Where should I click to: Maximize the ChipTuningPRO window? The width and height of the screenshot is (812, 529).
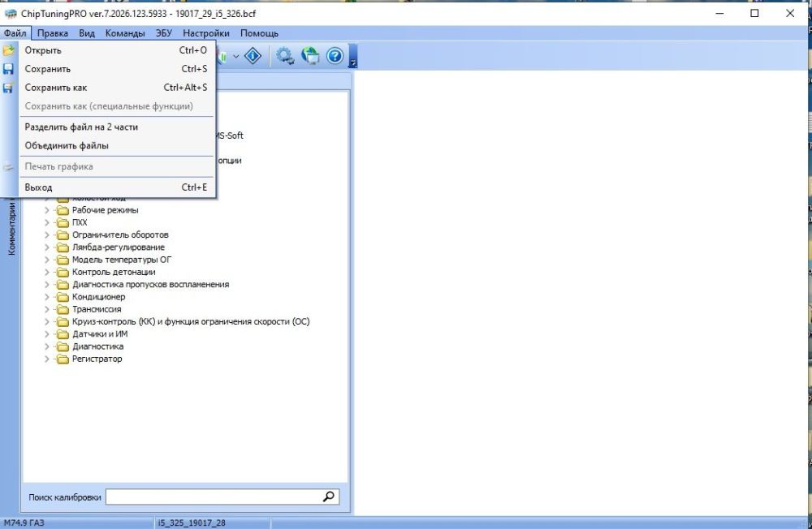pos(754,14)
